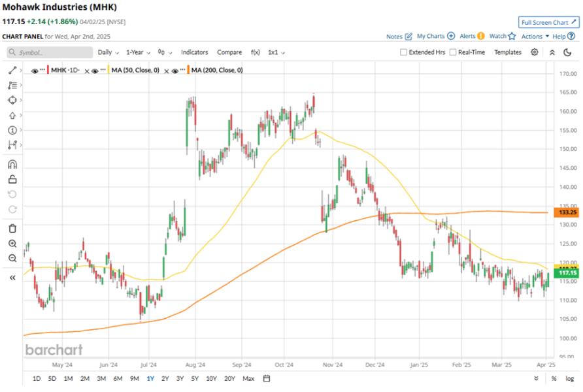Select the shapes drawing tool
The height and width of the screenshot is (392, 583).
12,100
